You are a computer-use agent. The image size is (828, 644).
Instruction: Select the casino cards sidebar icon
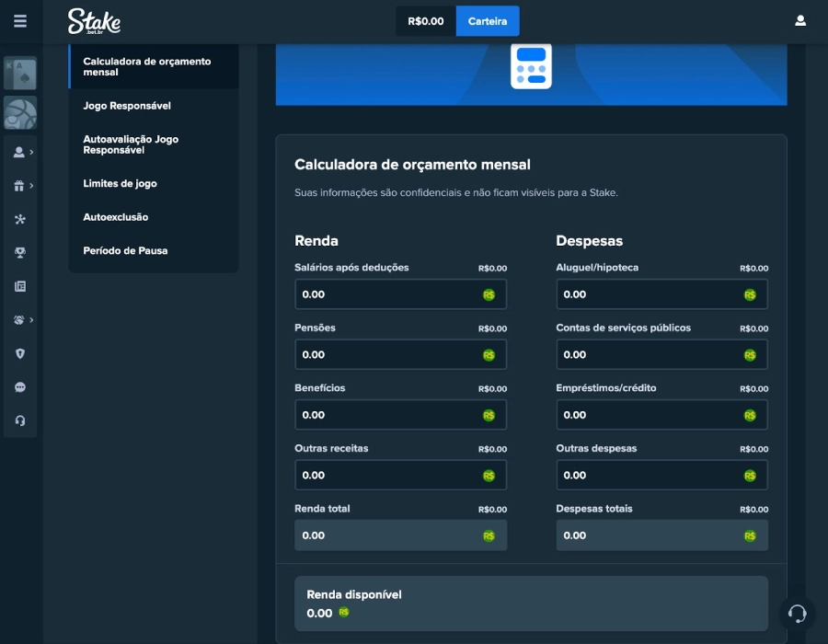20,73
